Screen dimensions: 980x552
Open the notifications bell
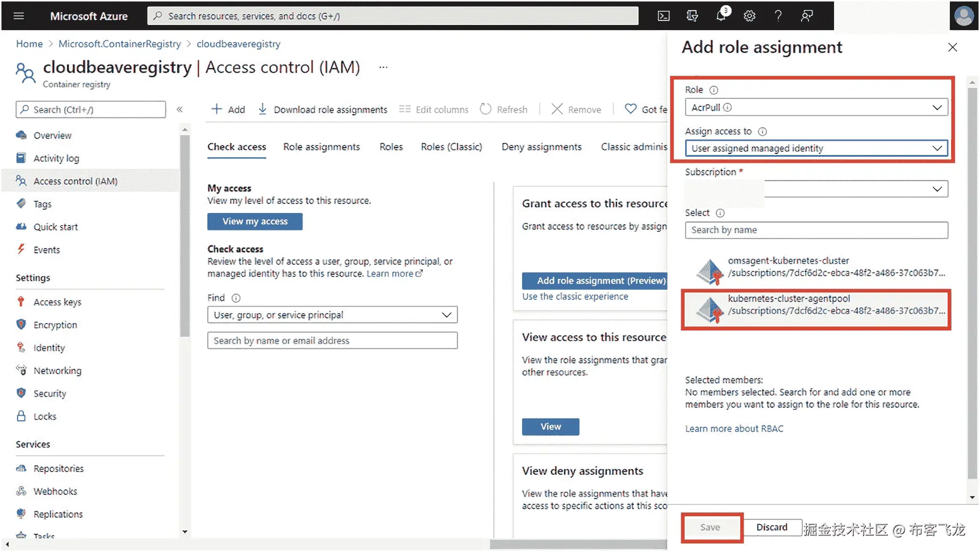click(721, 15)
